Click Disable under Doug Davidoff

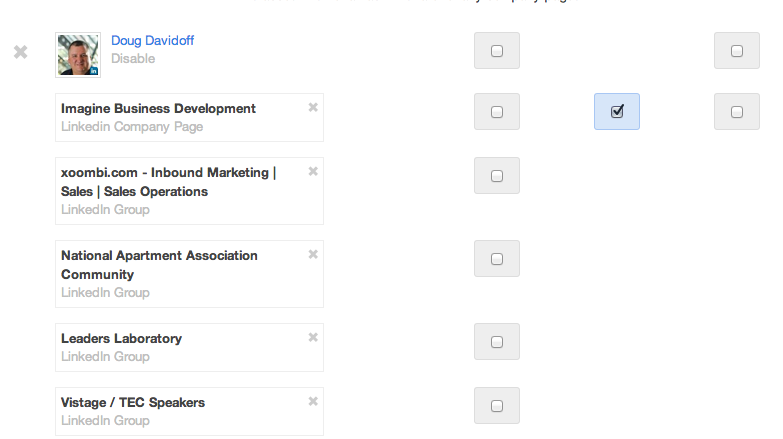[133, 58]
